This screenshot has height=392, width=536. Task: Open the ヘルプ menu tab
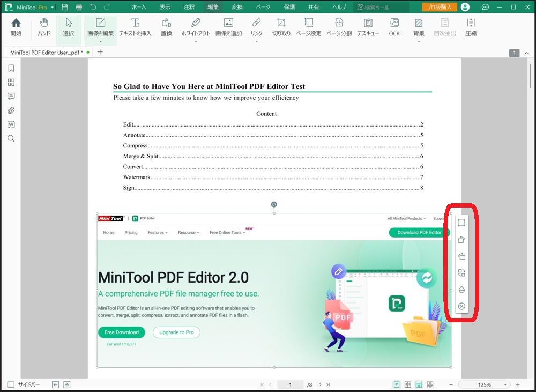pyautogui.click(x=339, y=7)
